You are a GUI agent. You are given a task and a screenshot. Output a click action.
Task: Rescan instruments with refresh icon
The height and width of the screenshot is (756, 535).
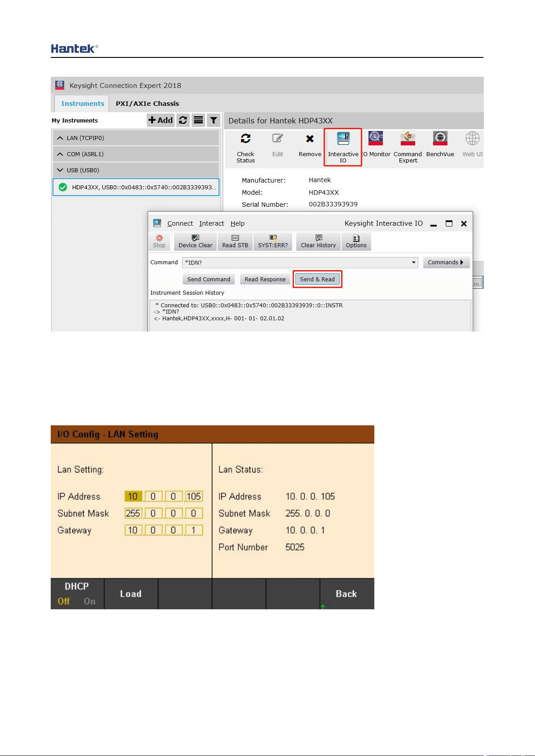pyautogui.click(x=183, y=120)
